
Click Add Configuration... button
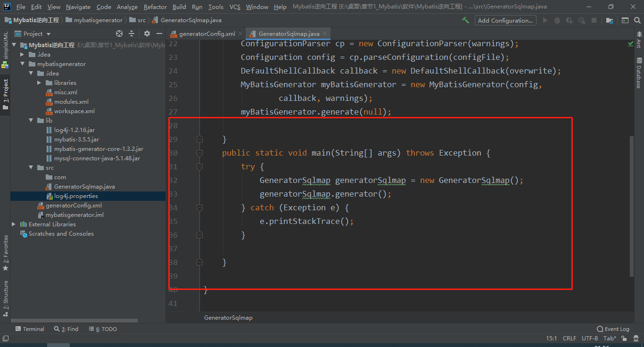point(505,20)
